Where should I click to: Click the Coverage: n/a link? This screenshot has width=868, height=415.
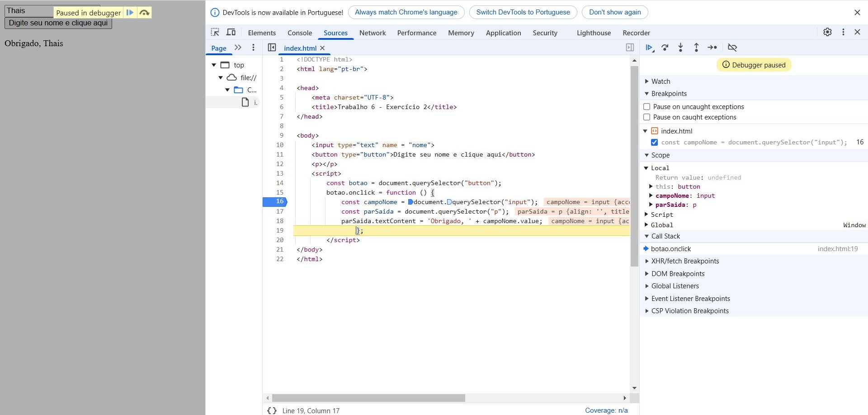click(x=606, y=410)
